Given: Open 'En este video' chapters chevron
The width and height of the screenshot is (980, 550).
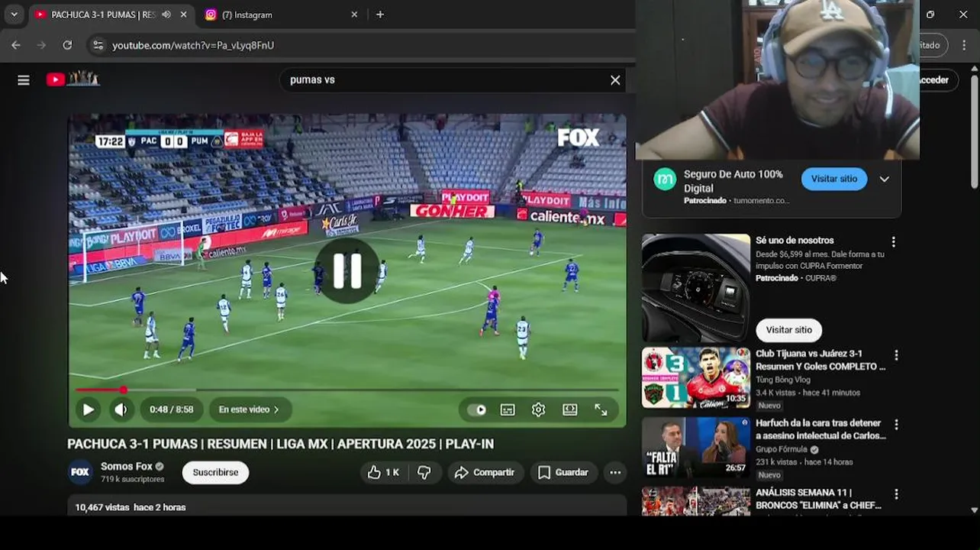Looking at the screenshot, I should 250,409.
